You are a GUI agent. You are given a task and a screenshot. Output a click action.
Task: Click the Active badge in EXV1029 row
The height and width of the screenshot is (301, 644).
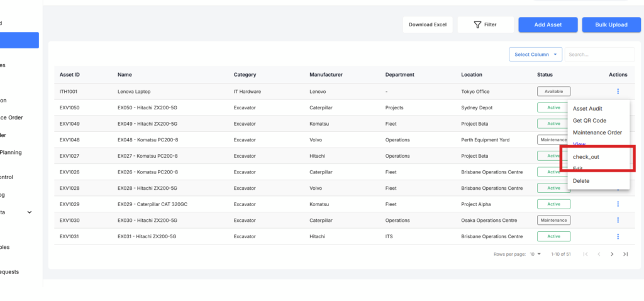[x=553, y=204]
